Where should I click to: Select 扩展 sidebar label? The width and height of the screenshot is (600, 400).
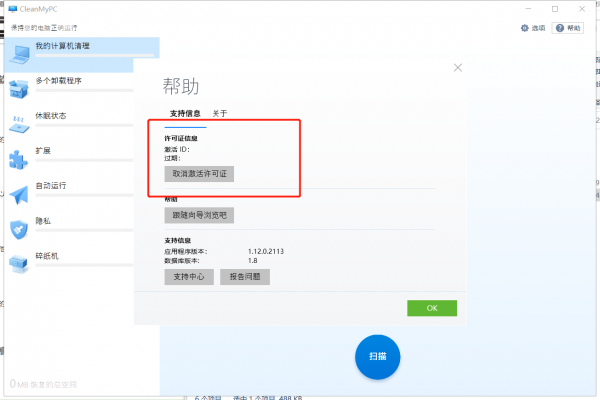pyautogui.click(x=43, y=150)
